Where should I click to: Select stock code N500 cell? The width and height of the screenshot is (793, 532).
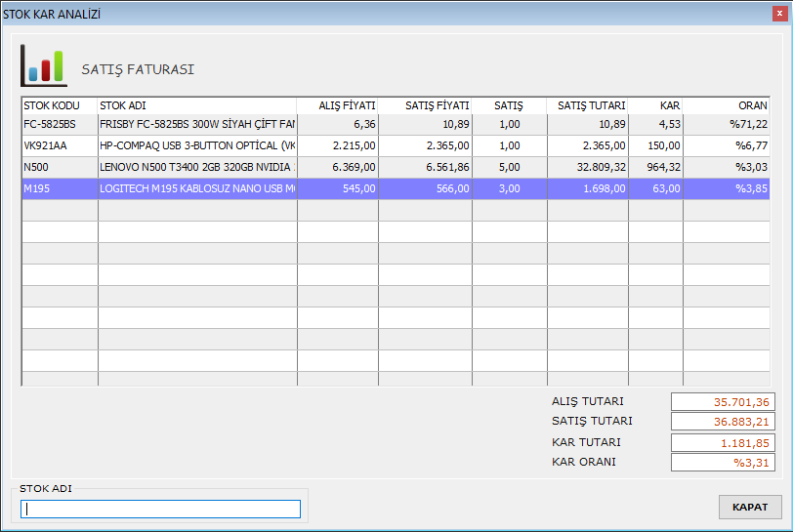coord(60,167)
